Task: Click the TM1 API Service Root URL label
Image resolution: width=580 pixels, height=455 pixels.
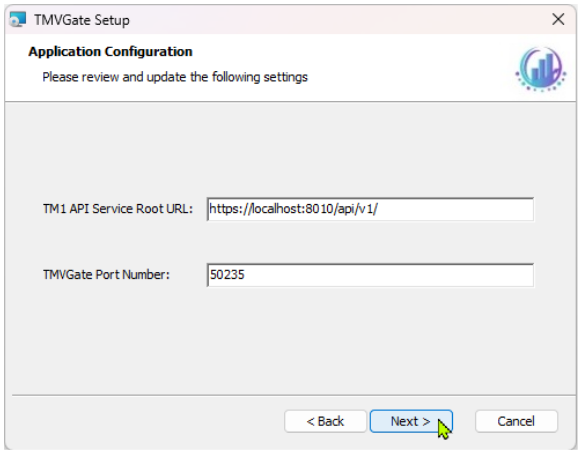Action: pyautogui.click(x=118, y=209)
